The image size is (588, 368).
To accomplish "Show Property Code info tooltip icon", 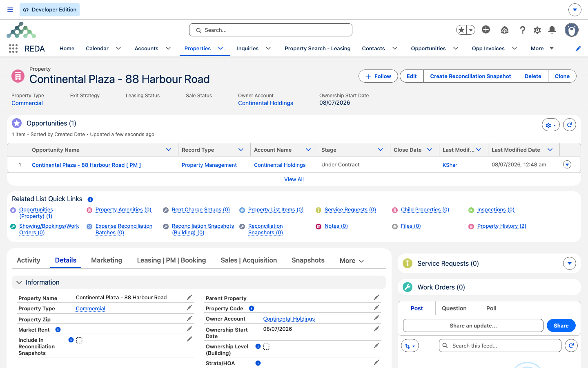I will (252, 308).
